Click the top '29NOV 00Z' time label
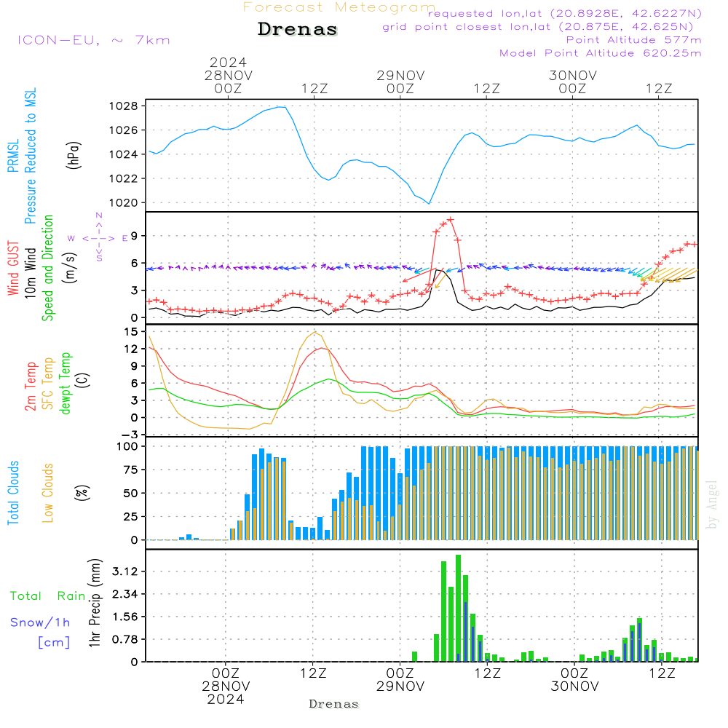The height and width of the screenshot is (728, 728). pos(400,82)
